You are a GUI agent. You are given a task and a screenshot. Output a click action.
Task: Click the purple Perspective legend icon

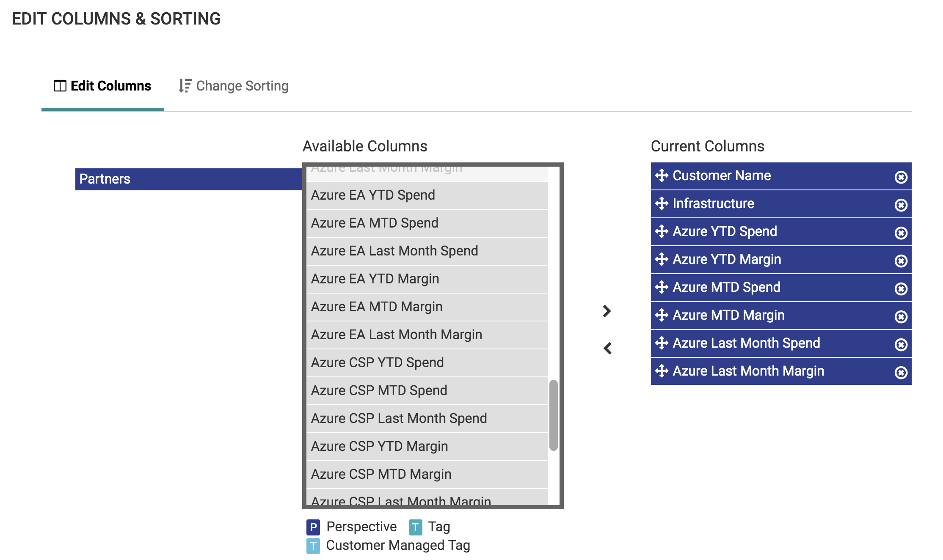313,527
